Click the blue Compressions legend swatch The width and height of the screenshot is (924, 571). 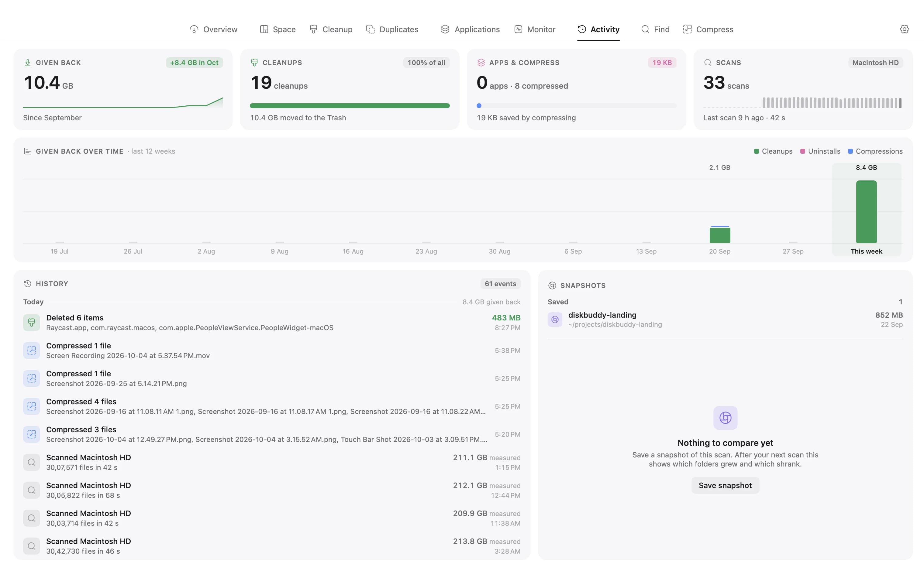850,151
